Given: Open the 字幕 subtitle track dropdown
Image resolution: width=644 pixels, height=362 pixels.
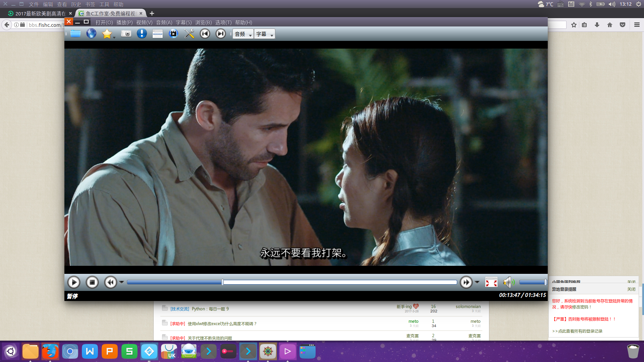Looking at the screenshot, I should [x=265, y=34].
